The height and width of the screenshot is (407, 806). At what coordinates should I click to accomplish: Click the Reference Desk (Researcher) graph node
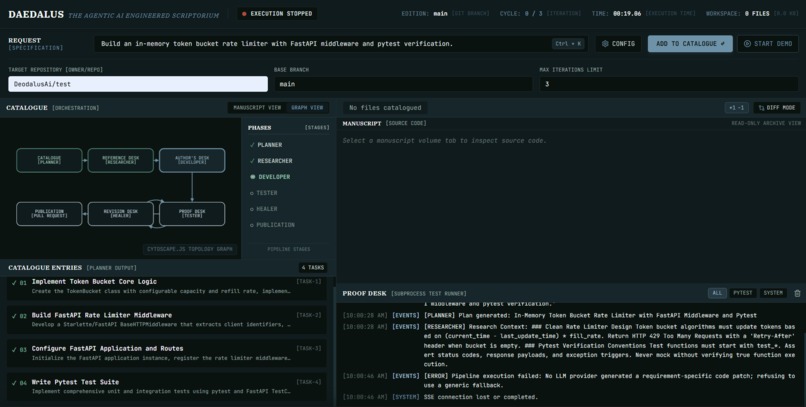click(x=120, y=160)
